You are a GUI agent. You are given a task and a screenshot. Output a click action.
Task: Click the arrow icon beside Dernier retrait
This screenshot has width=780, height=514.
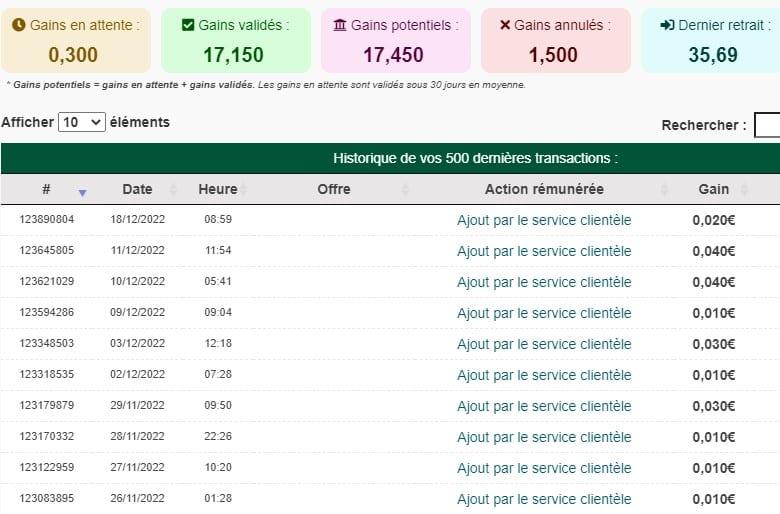(x=667, y=25)
